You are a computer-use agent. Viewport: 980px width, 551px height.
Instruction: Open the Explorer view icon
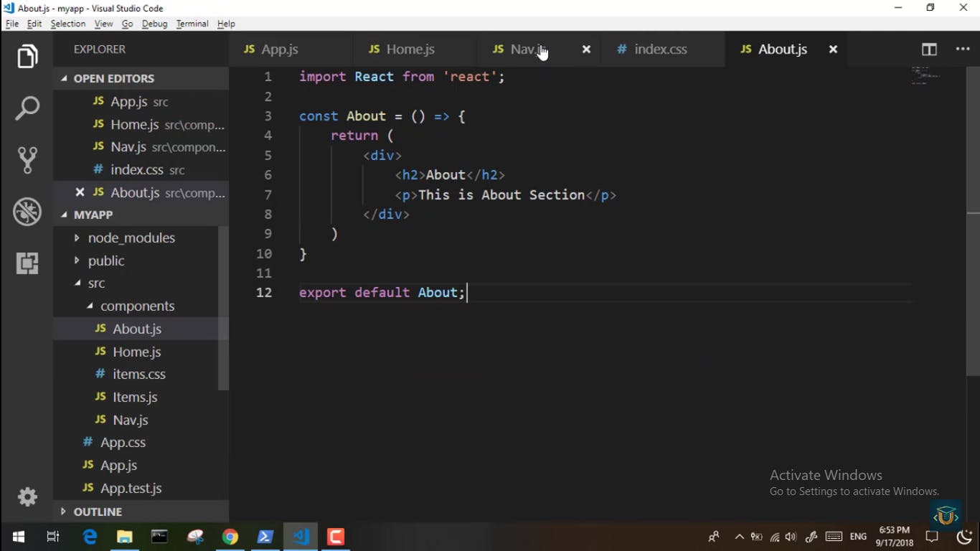(x=27, y=57)
